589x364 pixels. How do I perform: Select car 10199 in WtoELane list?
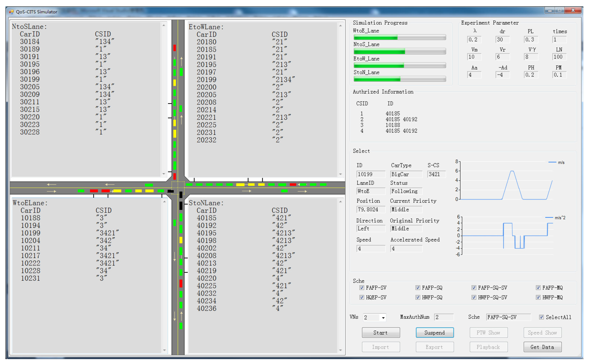click(31, 233)
